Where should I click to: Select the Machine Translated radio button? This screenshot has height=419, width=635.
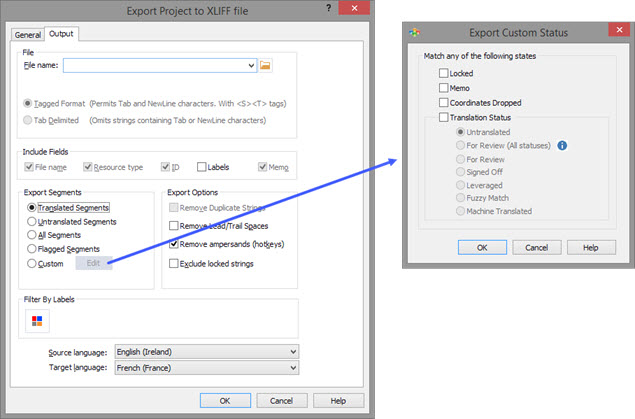pos(460,211)
